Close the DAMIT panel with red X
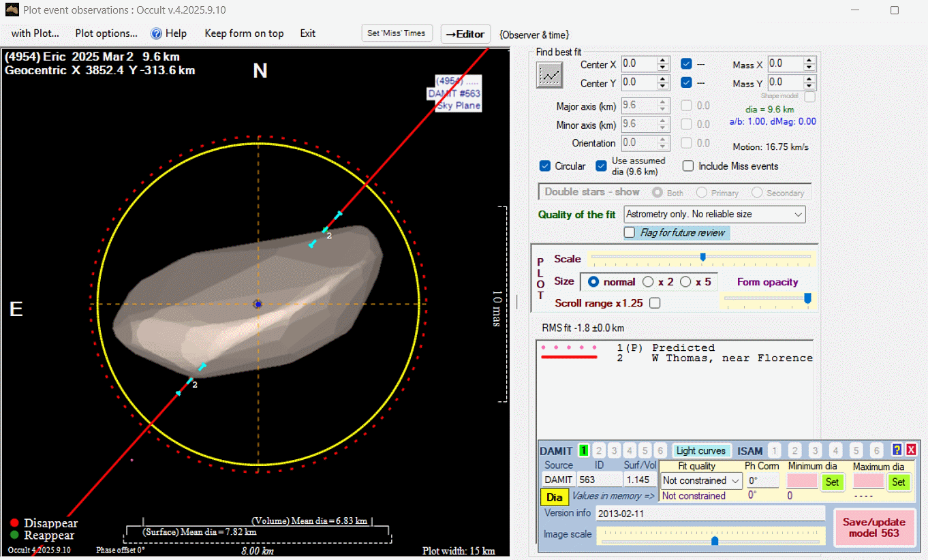The image size is (928, 560). 911,450
